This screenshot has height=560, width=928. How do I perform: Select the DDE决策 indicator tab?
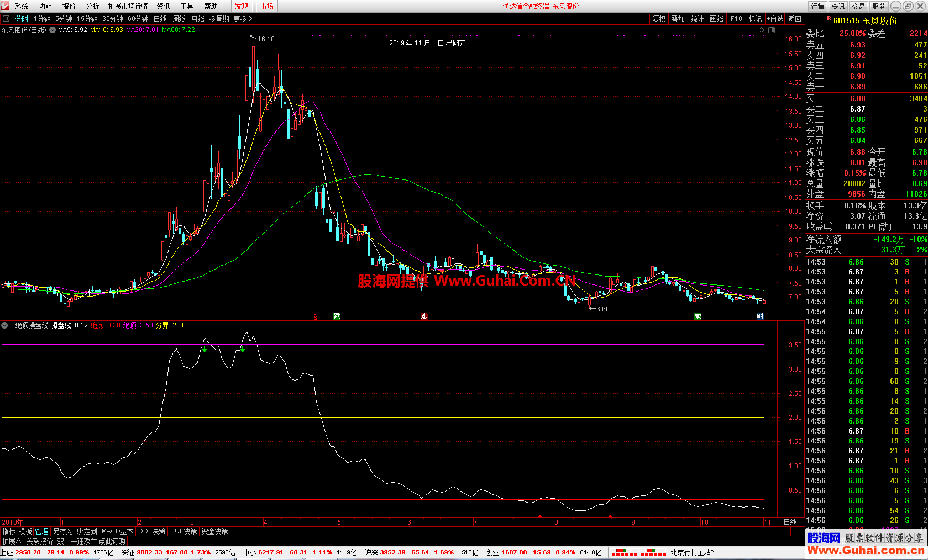point(152,531)
